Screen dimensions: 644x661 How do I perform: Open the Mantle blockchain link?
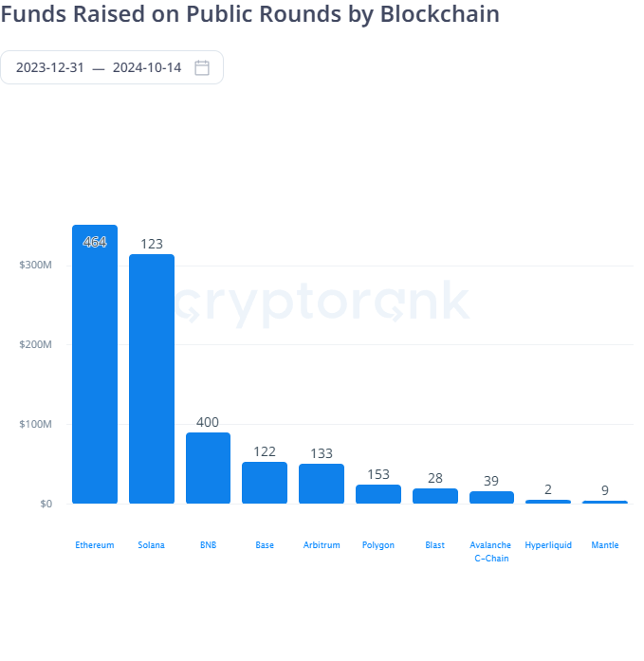coord(605,545)
